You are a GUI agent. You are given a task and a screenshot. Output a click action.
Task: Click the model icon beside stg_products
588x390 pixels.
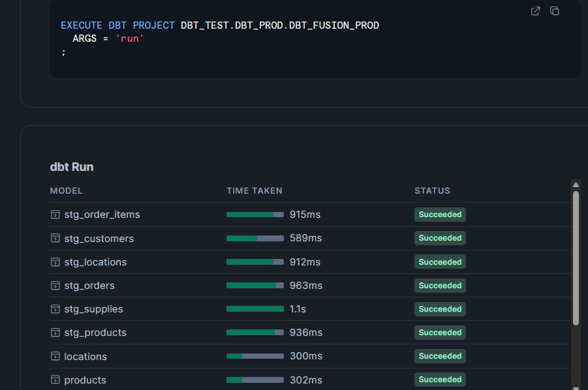pos(55,333)
